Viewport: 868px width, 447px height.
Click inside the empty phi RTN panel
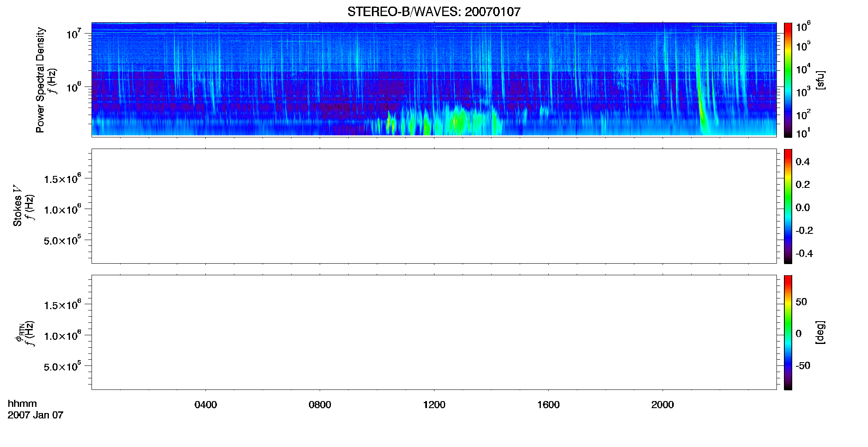point(434,332)
